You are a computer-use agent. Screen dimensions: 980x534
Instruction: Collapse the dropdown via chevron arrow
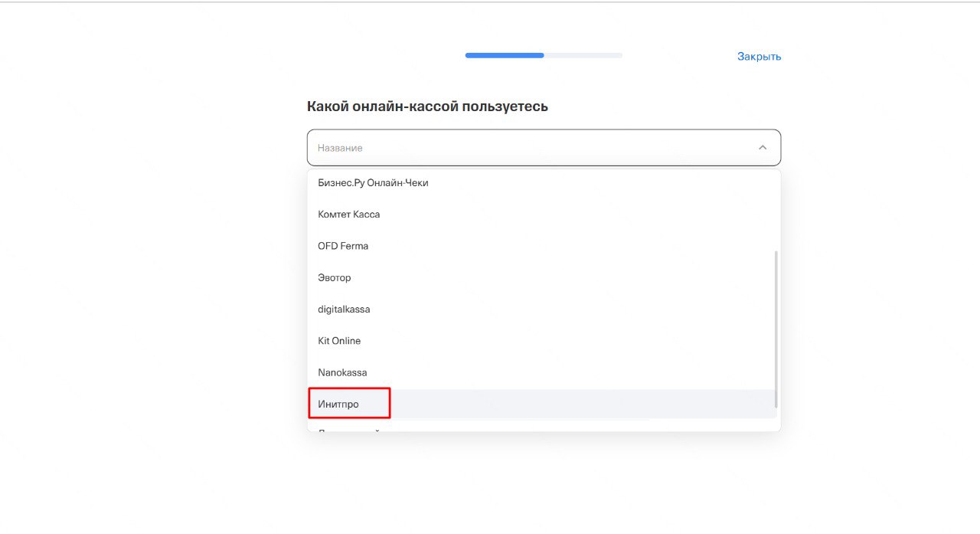pyautogui.click(x=763, y=148)
